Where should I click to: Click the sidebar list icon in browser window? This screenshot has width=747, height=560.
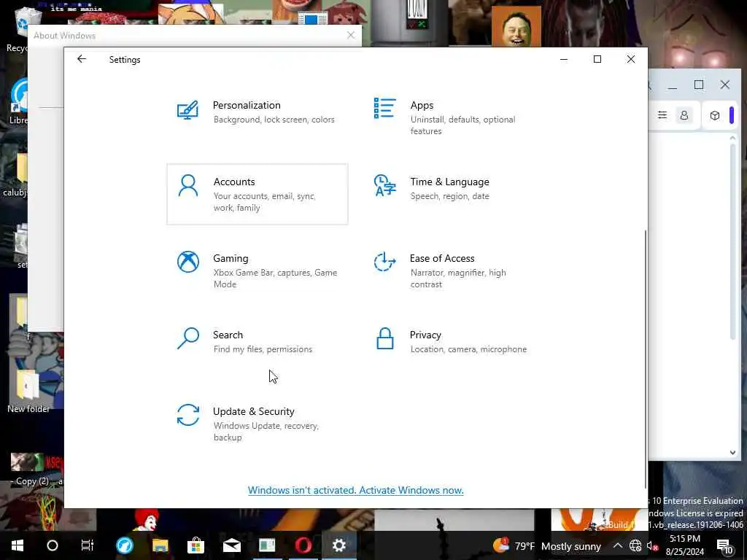tap(662, 114)
